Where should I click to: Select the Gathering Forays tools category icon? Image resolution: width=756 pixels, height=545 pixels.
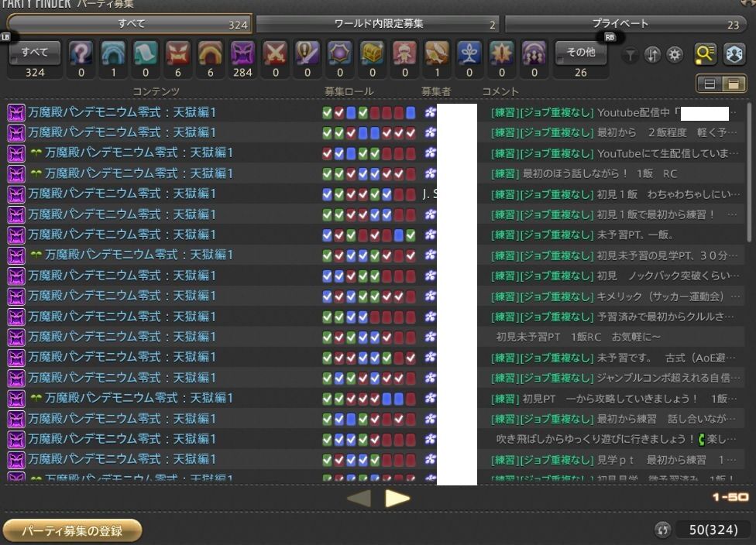pyautogui.click(x=437, y=53)
